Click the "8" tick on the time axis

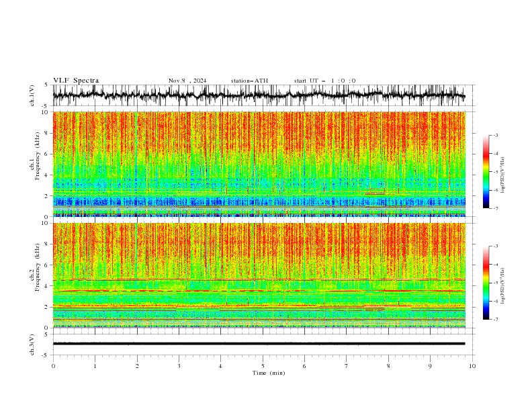(x=388, y=366)
